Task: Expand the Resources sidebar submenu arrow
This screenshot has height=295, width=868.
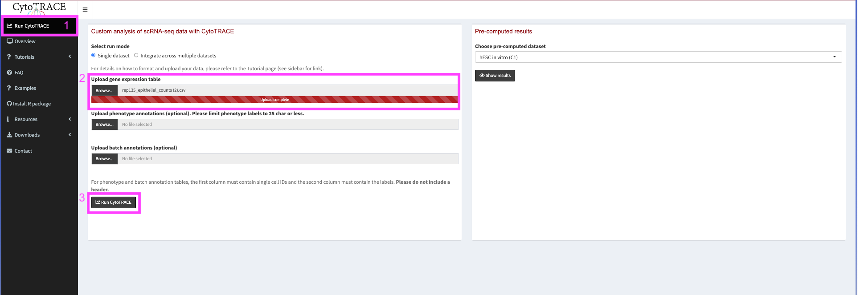Action: (70, 119)
